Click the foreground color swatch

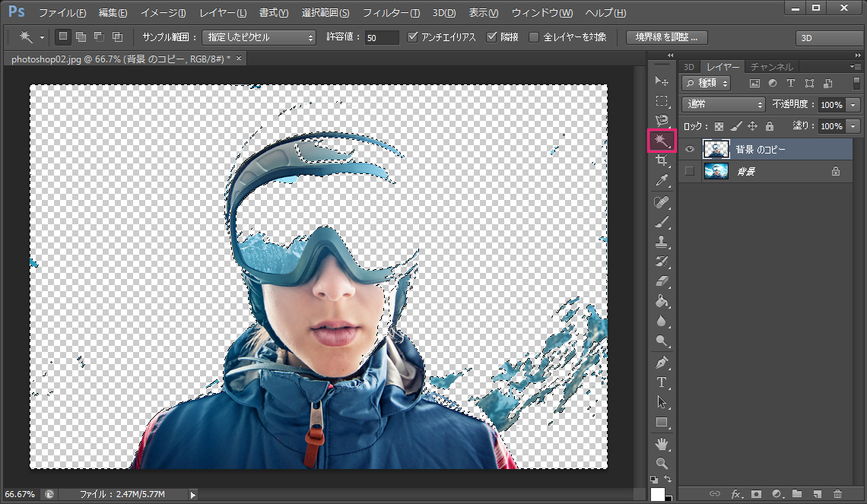657,495
